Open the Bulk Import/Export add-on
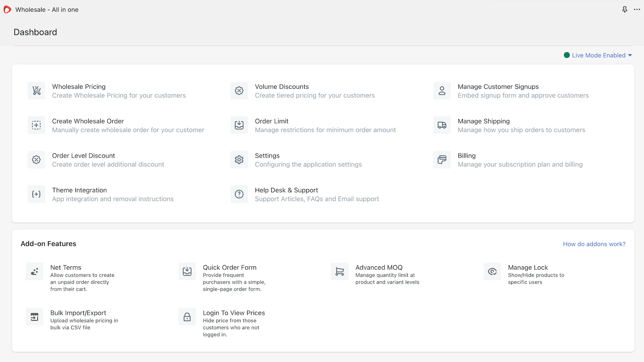 (78, 313)
